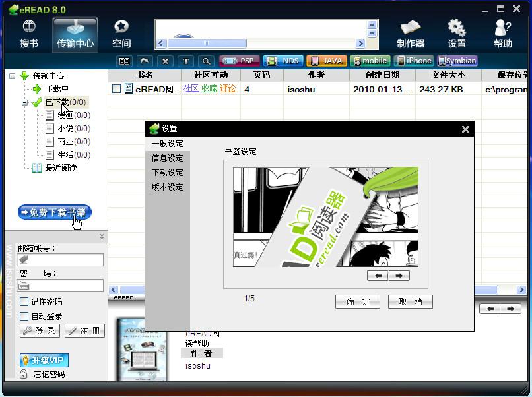The width and height of the screenshot is (532, 397).
Task: Collapse the login panel double-chevron
Action: (102, 237)
